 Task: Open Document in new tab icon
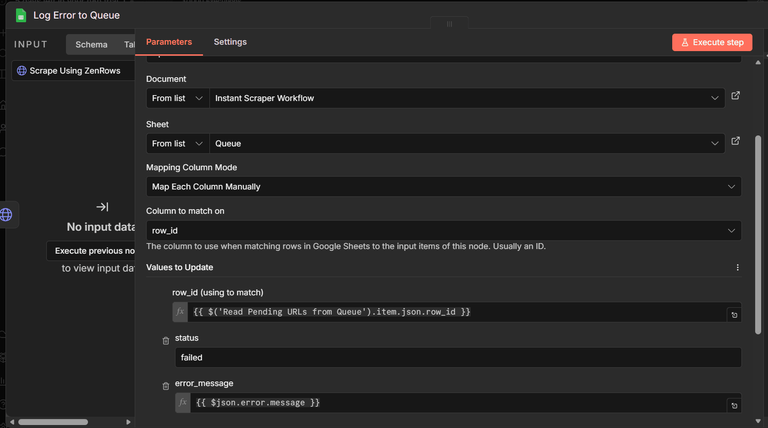tap(735, 95)
